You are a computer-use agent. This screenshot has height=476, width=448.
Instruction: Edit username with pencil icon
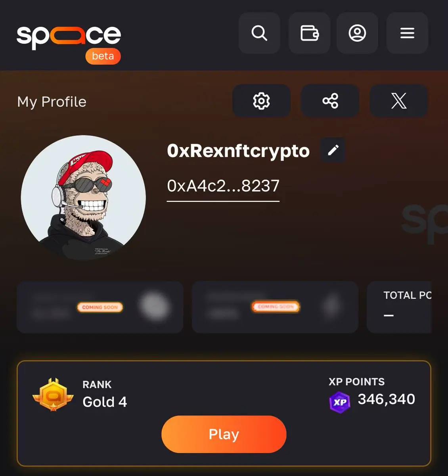333,150
